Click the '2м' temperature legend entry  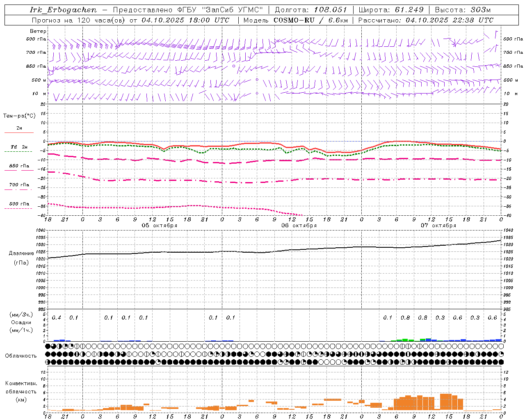(19, 128)
